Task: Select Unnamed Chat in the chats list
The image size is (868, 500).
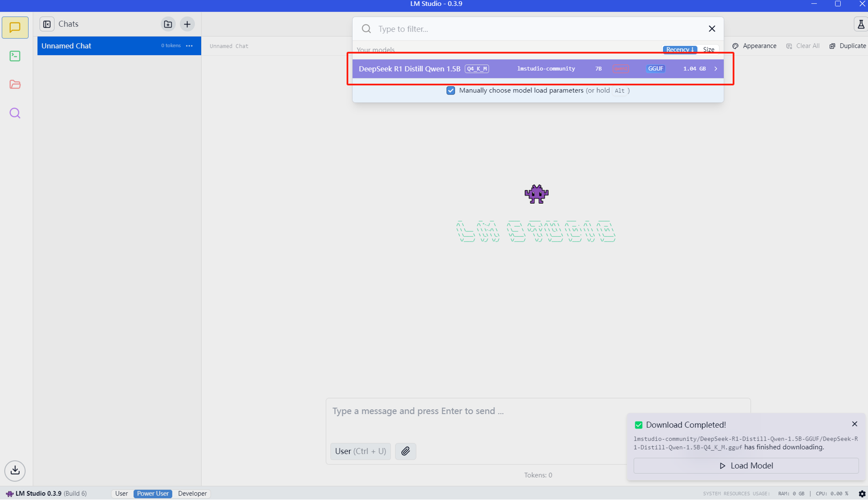Action: (x=119, y=46)
